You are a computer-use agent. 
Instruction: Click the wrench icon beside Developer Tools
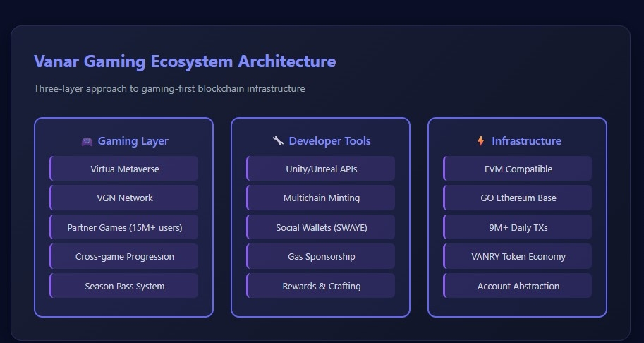point(278,140)
